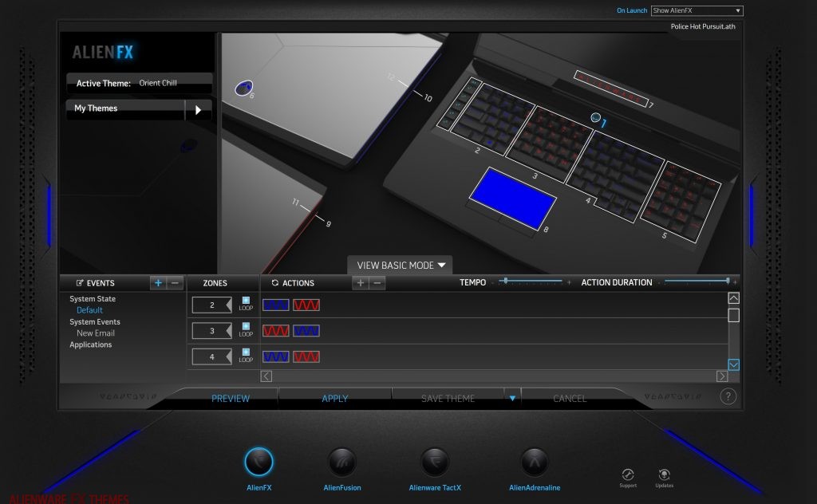817x504 pixels.
Task: Open the Alienware TactX module icon
Action: click(435, 462)
